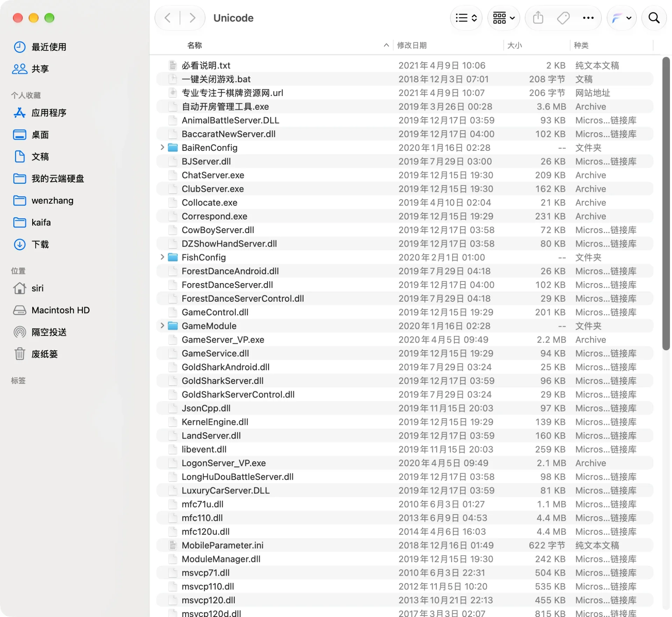Open Documents (文稿) in sidebar
Image resolution: width=672 pixels, height=617 pixels.
pyautogui.click(x=40, y=157)
